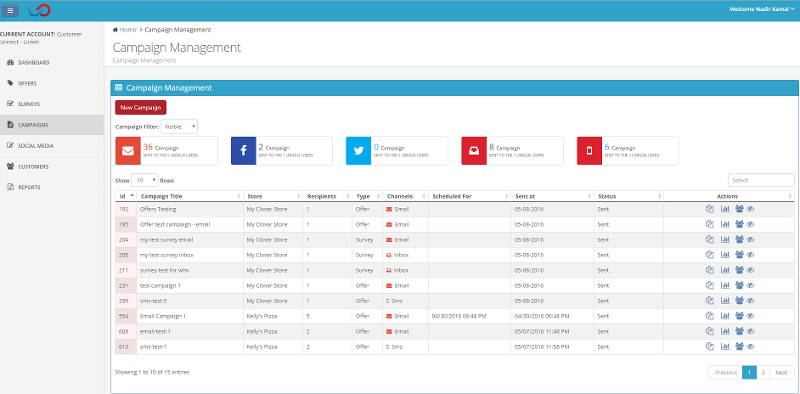
Task: Select Campaigns in the sidebar
Action: point(52,125)
